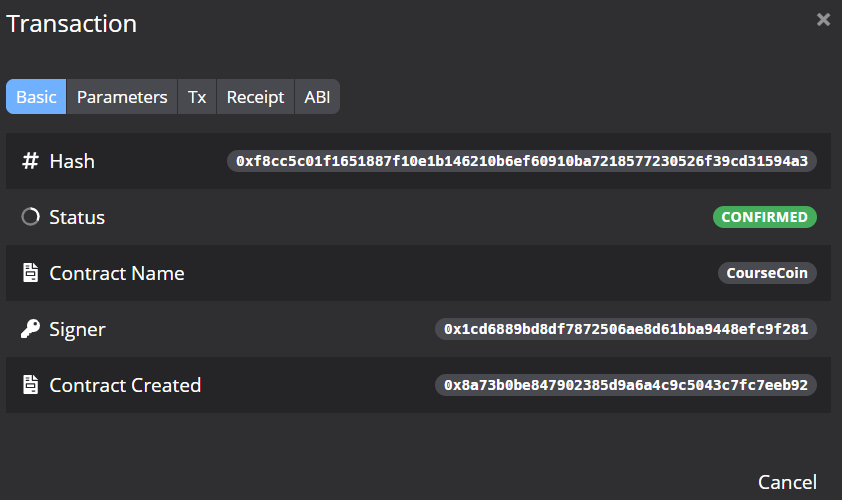
Task: Click the green CONFIRMED status badge
Action: pyautogui.click(x=765, y=217)
